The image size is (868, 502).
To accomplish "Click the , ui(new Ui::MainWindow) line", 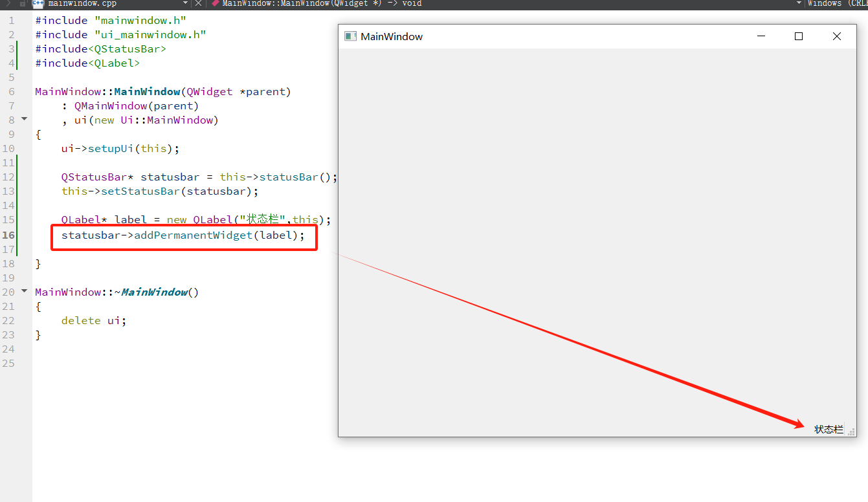I will pos(140,120).
